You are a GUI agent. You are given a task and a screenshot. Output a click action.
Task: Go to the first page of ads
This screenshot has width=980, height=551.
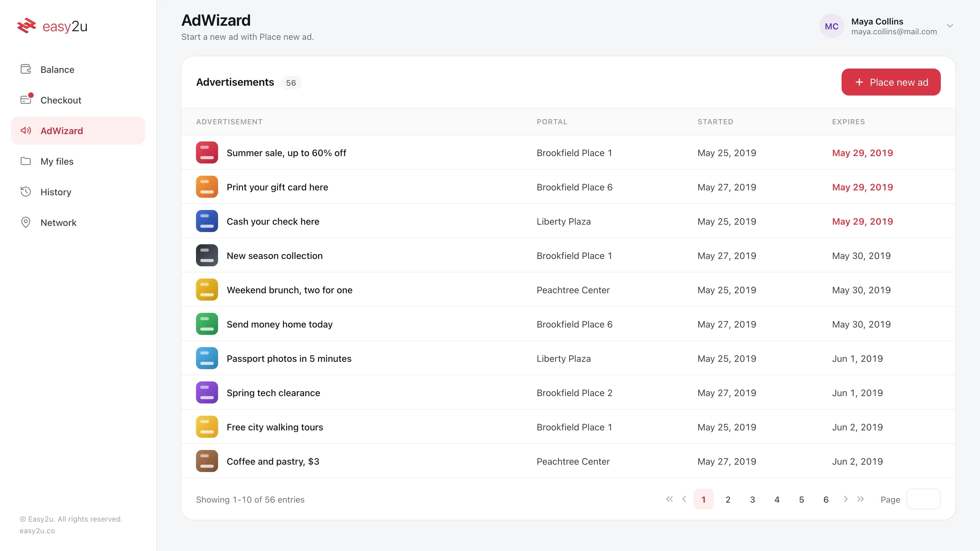669,499
